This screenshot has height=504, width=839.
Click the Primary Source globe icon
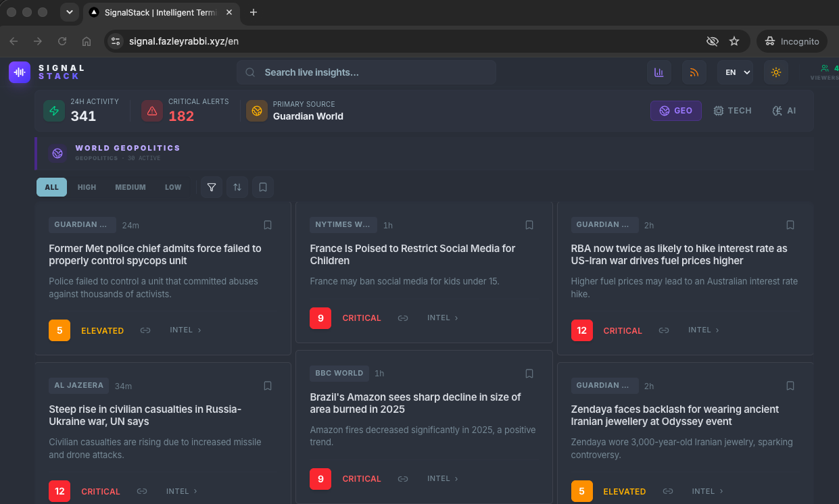[x=257, y=111]
